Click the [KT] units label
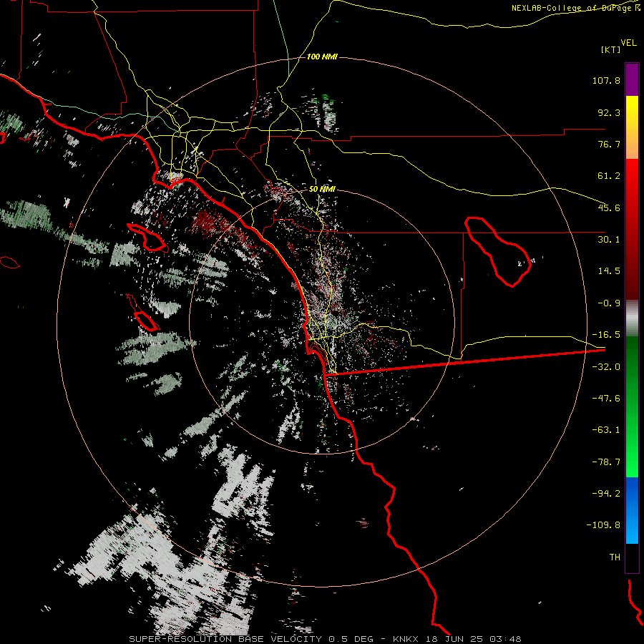 click(611, 49)
